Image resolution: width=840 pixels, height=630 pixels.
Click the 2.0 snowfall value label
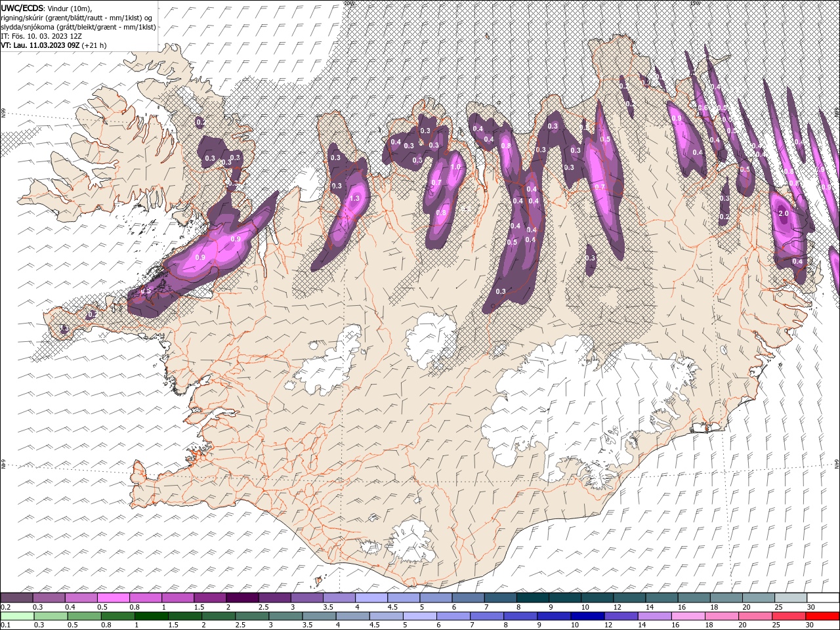[x=783, y=214]
